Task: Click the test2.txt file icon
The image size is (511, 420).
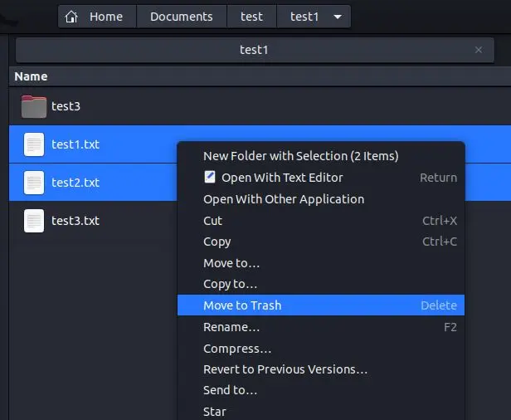Action: [x=34, y=183]
